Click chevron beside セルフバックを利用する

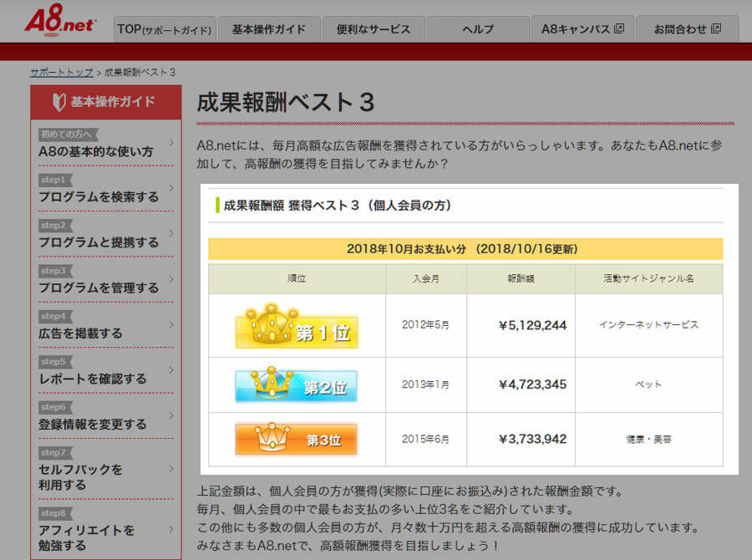tap(171, 469)
